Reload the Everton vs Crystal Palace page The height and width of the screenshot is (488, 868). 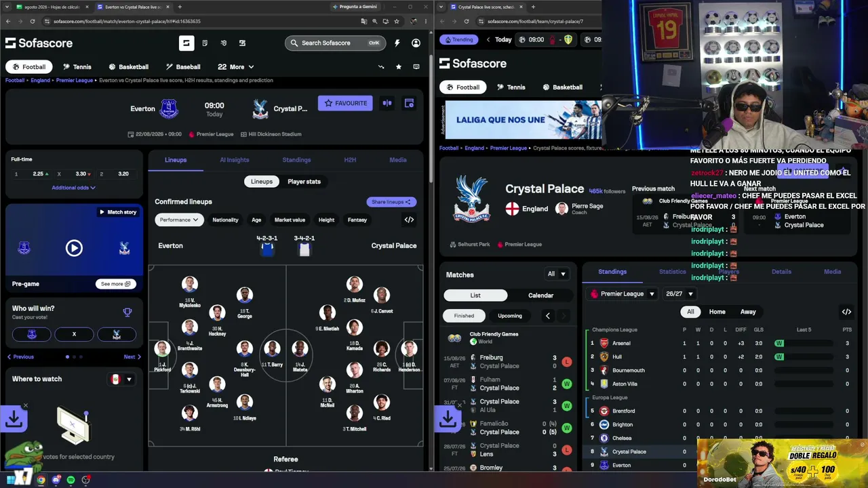click(33, 21)
